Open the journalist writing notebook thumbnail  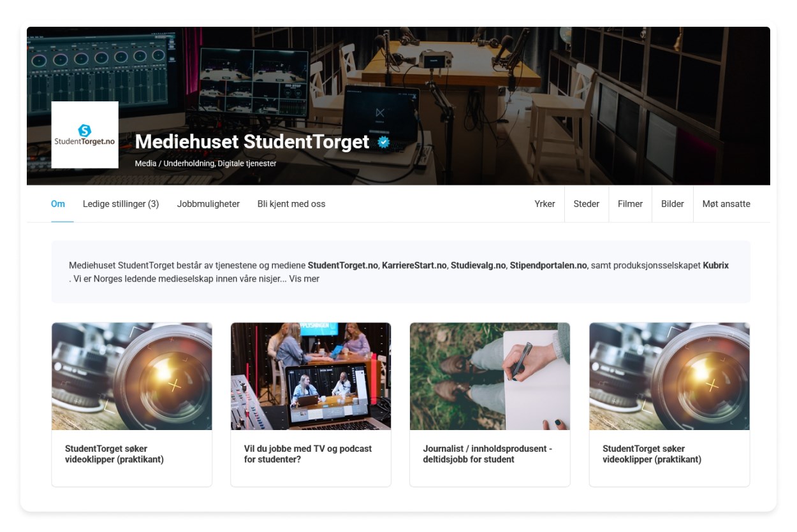pyautogui.click(x=490, y=376)
